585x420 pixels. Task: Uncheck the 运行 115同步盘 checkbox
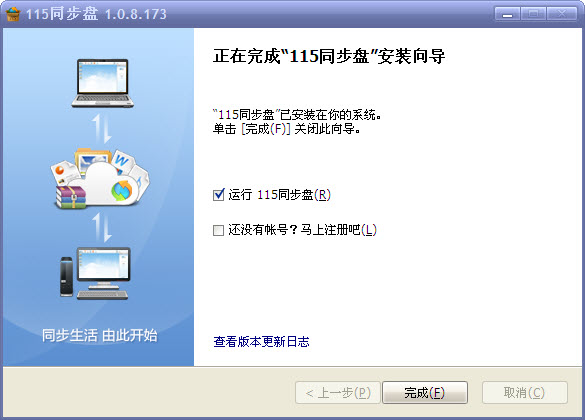(218, 195)
